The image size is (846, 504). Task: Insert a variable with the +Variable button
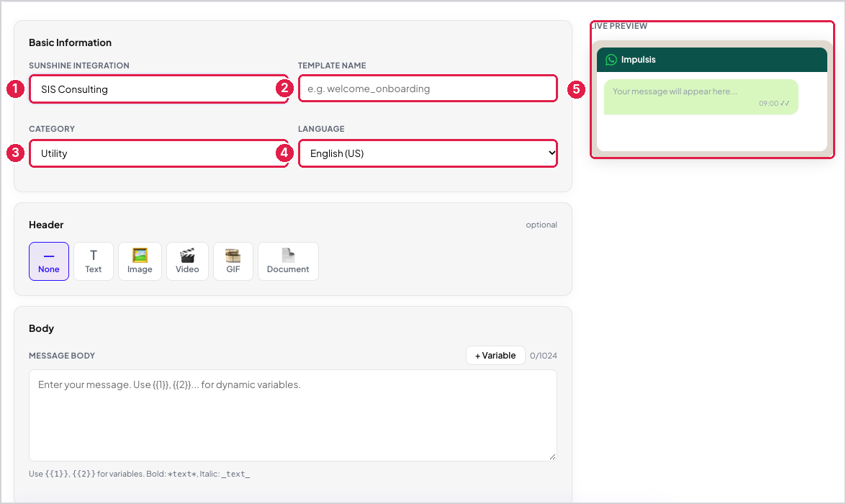[495, 356]
